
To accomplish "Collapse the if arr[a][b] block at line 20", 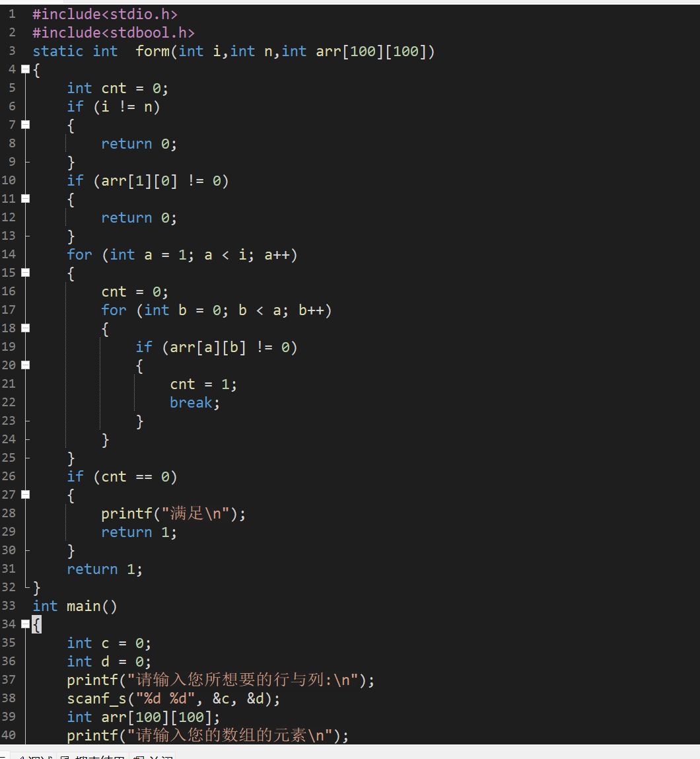I will pos(26,365).
